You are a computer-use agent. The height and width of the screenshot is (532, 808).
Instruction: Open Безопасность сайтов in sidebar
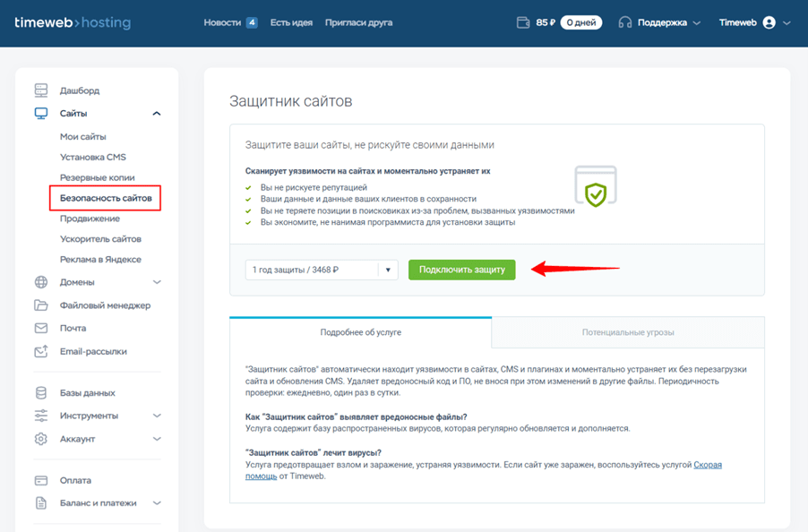[105, 198]
